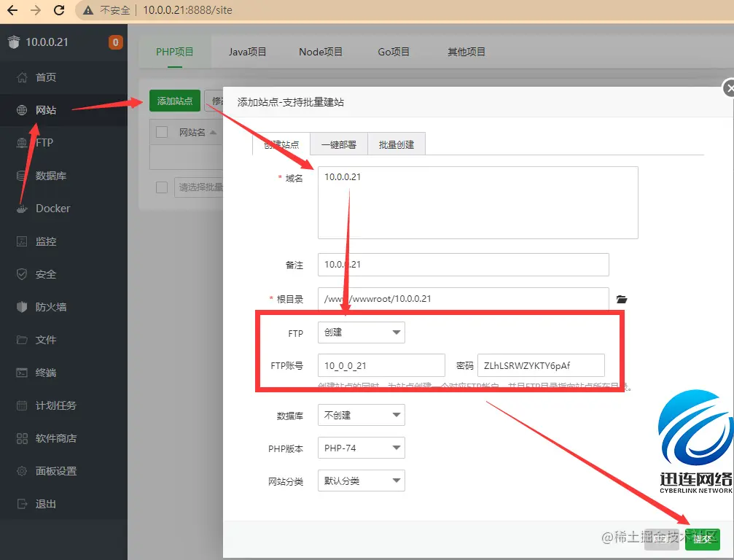The width and height of the screenshot is (734, 560).
Task: Select the 创建站点 dialog tab
Action: [281, 144]
